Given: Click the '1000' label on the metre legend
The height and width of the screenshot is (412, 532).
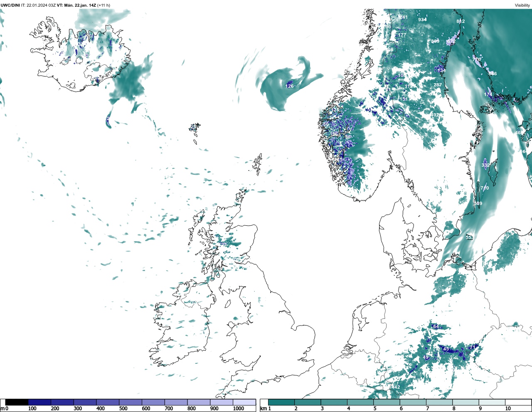Looking at the screenshot, I should pos(239,409).
